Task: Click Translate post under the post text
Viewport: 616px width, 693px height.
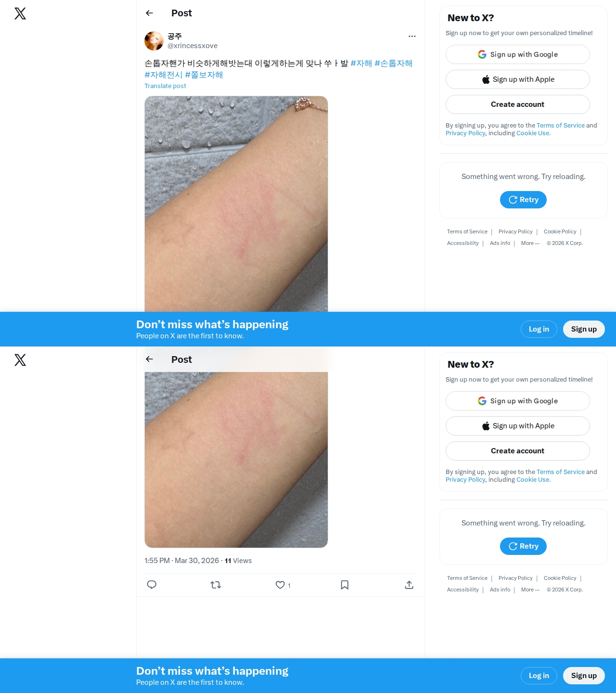Action: coord(165,86)
